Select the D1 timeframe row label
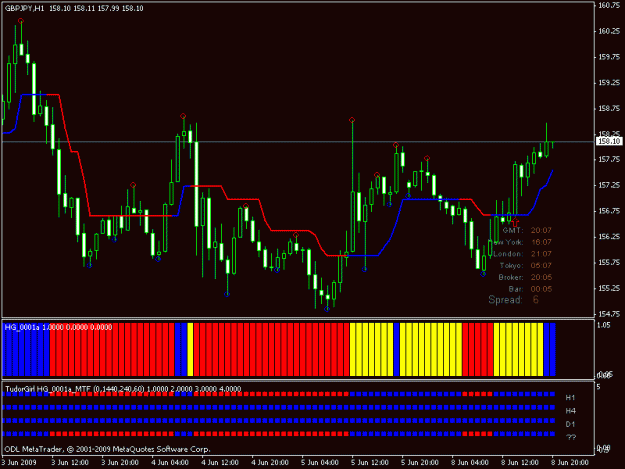This screenshot has width=625, height=469. (x=570, y=424)
